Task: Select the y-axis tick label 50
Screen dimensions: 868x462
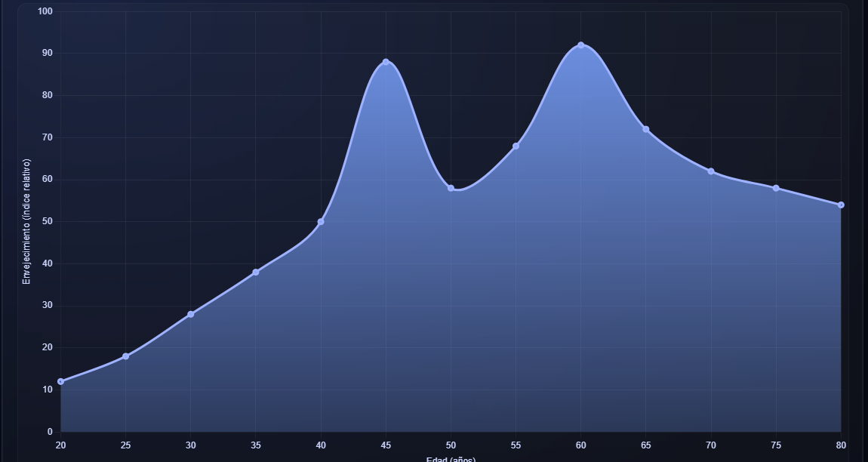Action: click(x=47, y=221)
